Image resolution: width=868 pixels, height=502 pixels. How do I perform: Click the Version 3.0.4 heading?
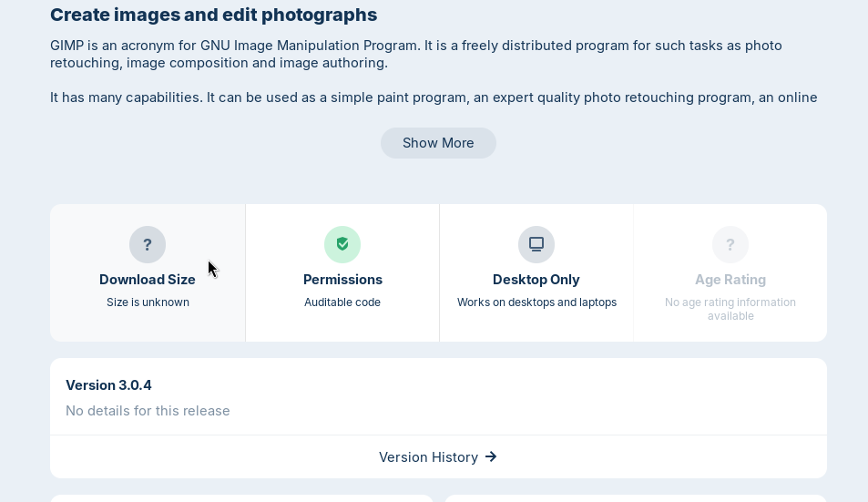click(x=108, y=385)
